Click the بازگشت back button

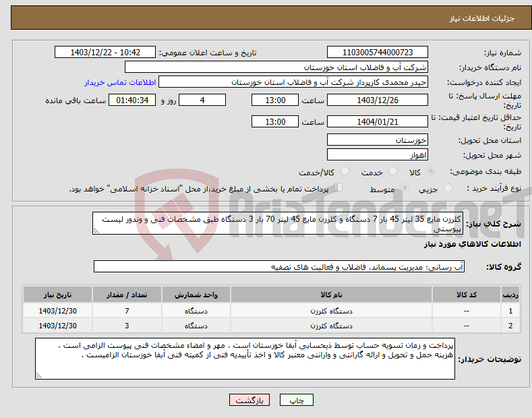249,400
